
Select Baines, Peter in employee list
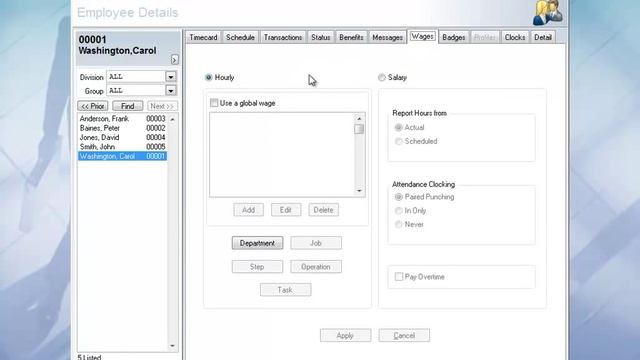(122, 128)
